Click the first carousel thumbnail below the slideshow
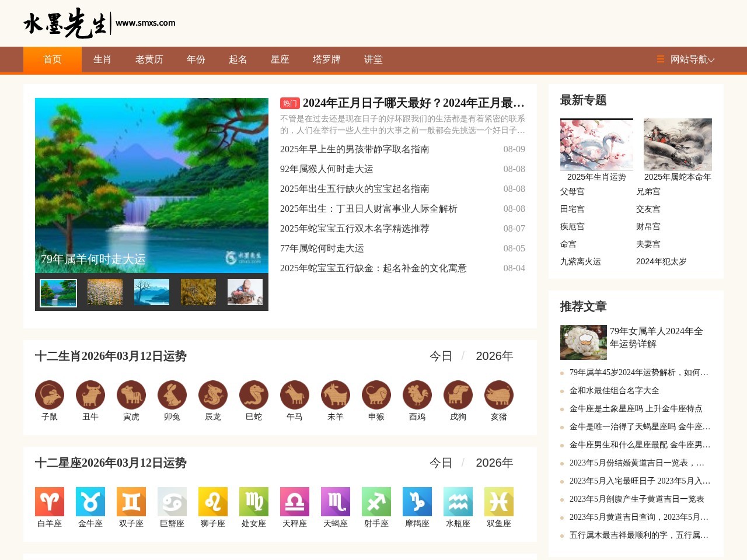The height and width of the screenshot is (560, 747). coord(58,292)
